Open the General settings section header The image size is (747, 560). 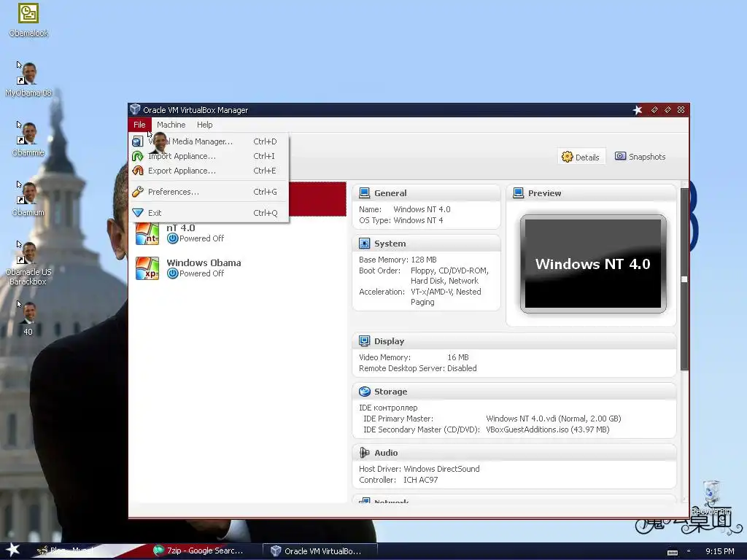point(426,192)
